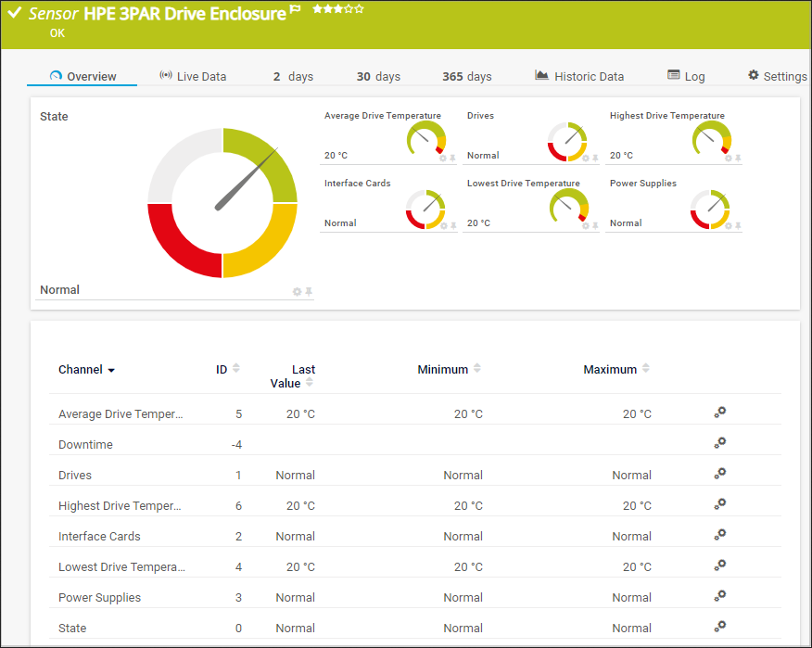Screen dimensions: 812x648
Task: Toggle pin on Lowest Drive Temperature gauge
Action: [595, 226]
